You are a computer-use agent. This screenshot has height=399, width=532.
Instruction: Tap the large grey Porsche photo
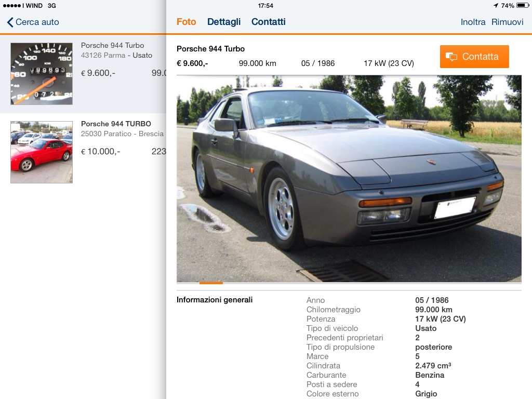[x=349, y=179]
